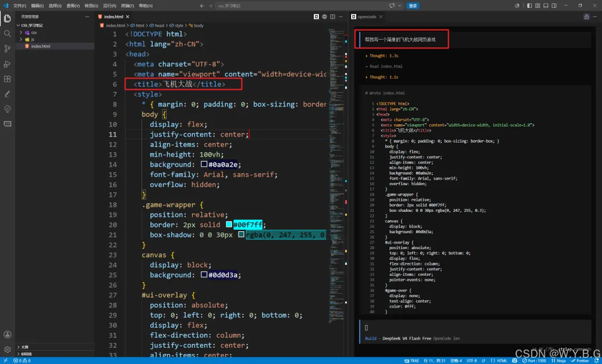Click the #00f7ff color swatch
Viewport: 602px width, 364px height.
229,225
